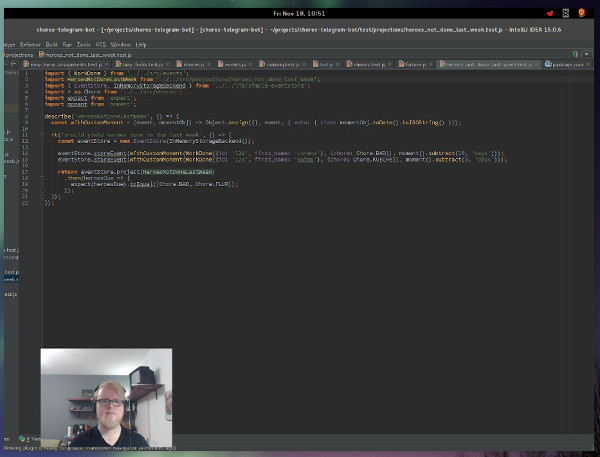Open the Build menu
This screenshot has height=457, width=600.
(x=51, y=45)
